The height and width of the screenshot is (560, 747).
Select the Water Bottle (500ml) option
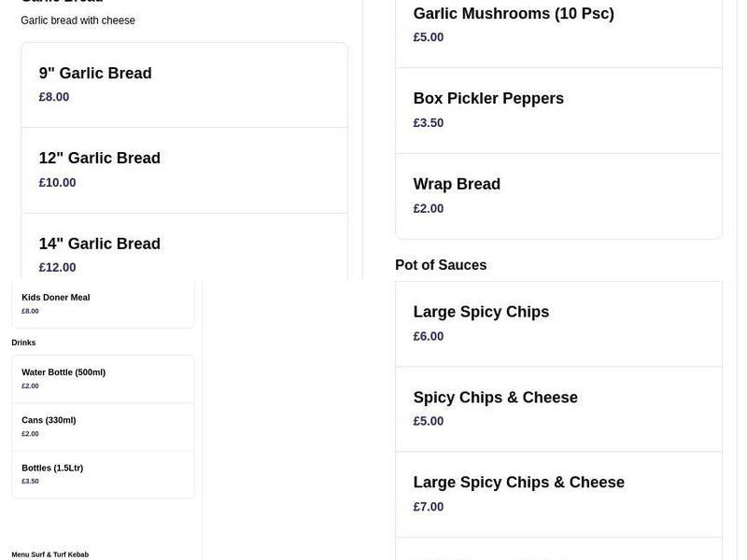pos(103,378)
